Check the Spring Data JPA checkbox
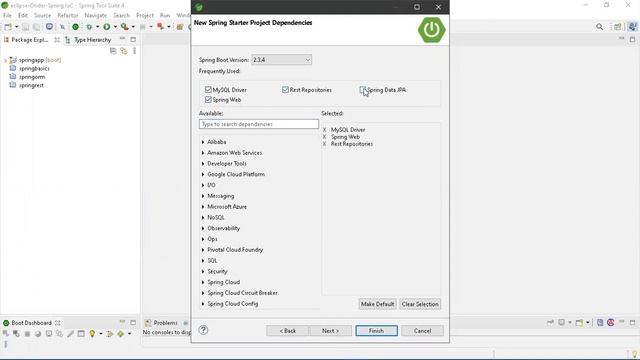 [x=363, y=89]
